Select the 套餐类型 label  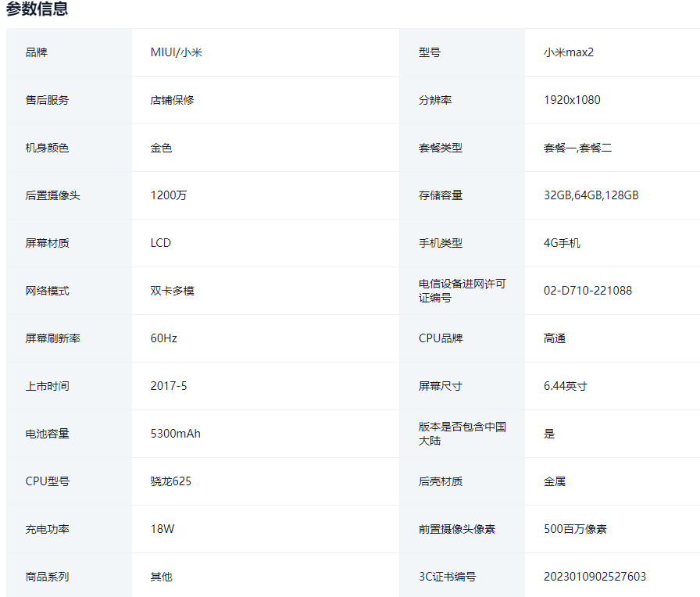pyautogui.click(x=440, y=148)
